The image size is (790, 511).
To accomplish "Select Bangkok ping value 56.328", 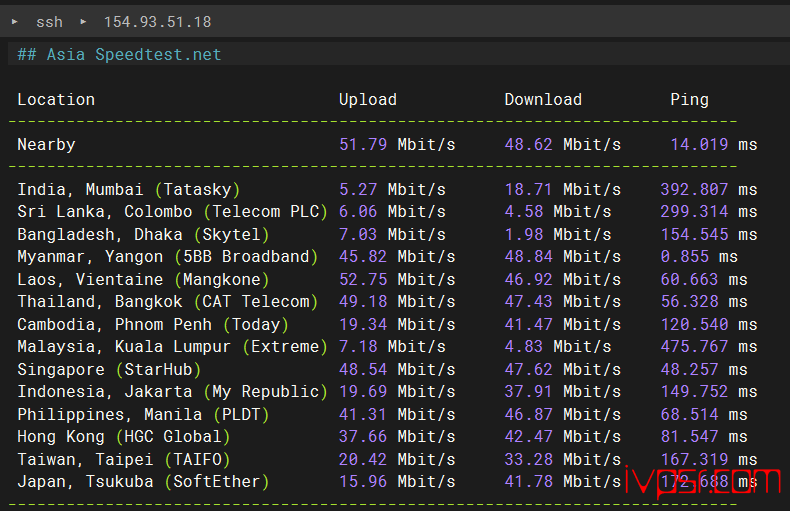I will click(x=689, y=302).
